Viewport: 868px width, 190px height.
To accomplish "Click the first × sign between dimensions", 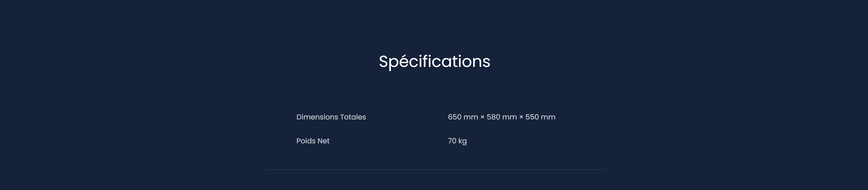I will [x=482, y=117].
